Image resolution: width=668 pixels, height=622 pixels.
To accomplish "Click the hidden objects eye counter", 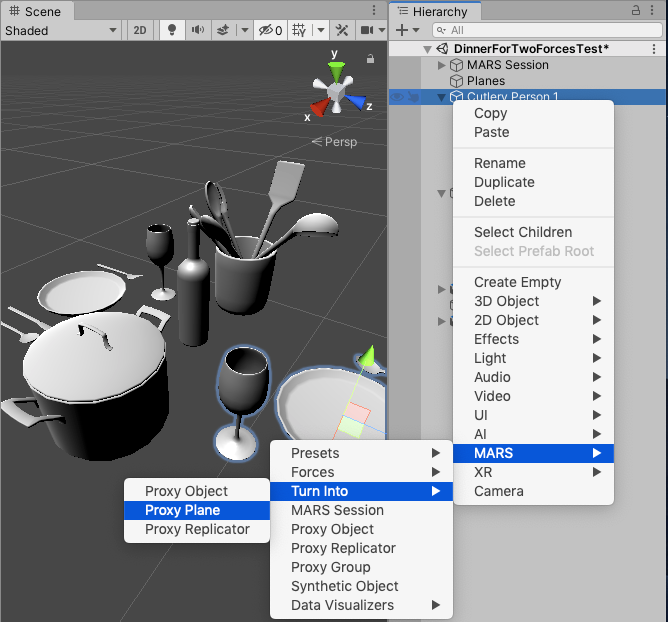I will pos(268,30).
